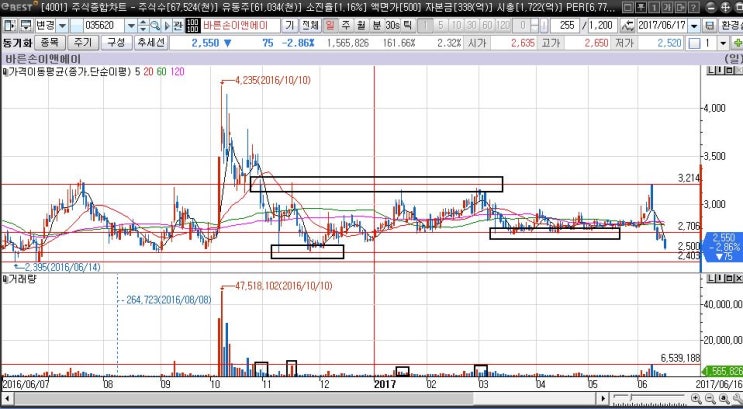Switch to daily 일 chart
The image size is (743, 409).
[x=330, y=25]
